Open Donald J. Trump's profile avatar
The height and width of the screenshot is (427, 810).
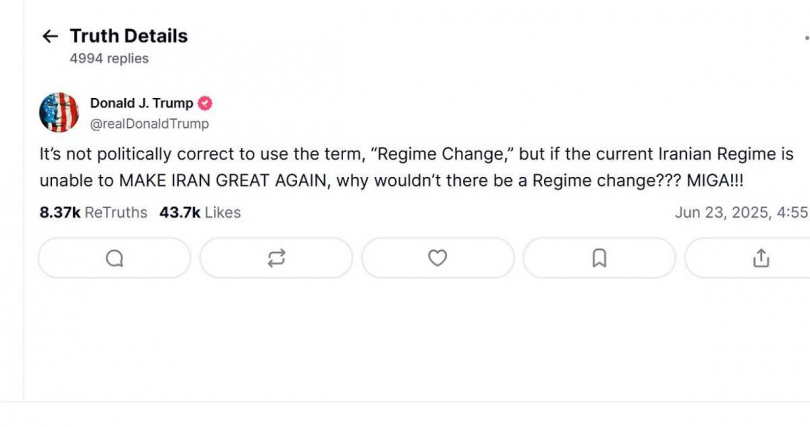(x=59, y=113)
